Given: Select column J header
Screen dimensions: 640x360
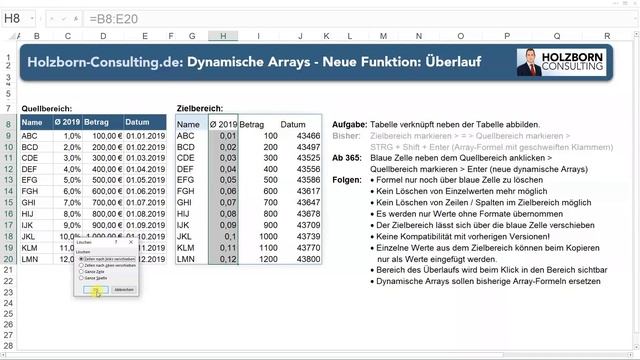Looking at the screenshot, I should pos(300,36).
